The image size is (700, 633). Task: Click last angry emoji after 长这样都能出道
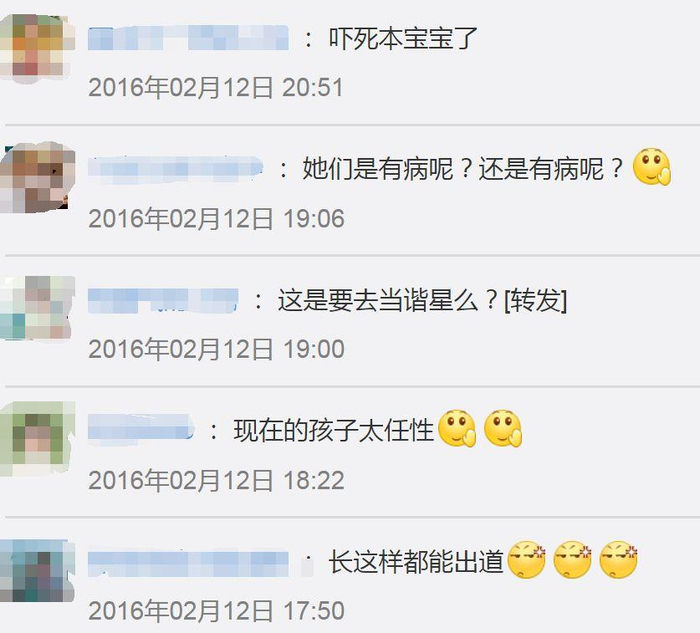(x=618, y=559)
